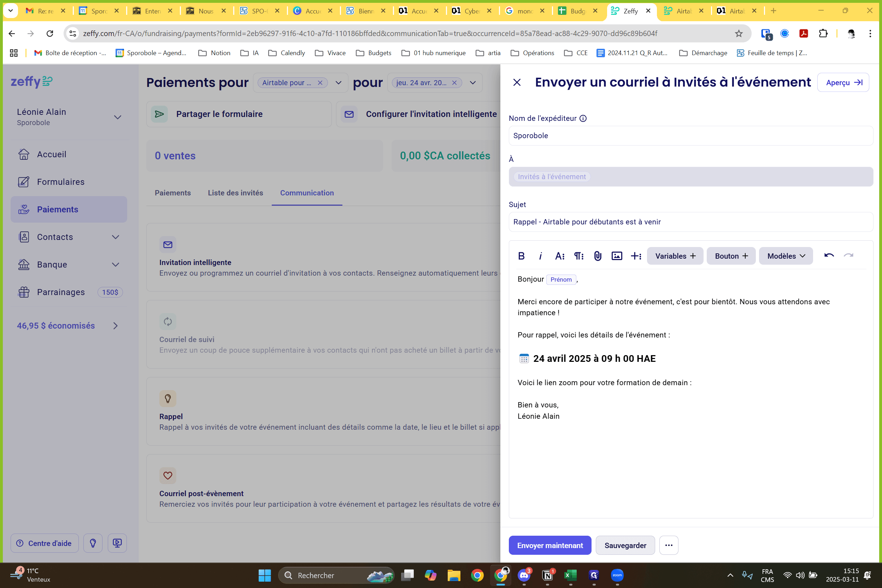Open the Aperçu preview
This screenshot has height=588, width=882.
pyautogui.click(x=843, y=82)
